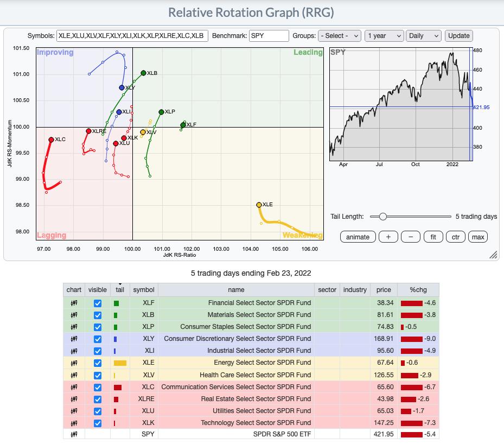Click the XLB point on graph
The image size is (504, 444).
143,73
